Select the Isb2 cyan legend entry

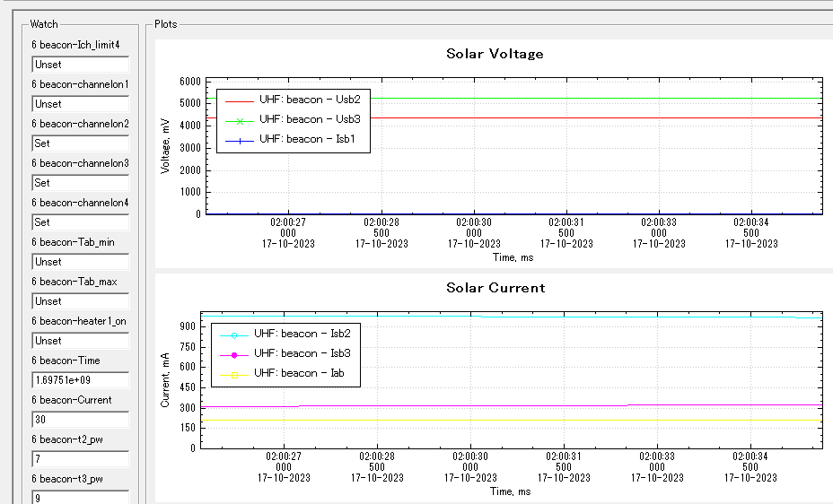[x=285, y=334]
